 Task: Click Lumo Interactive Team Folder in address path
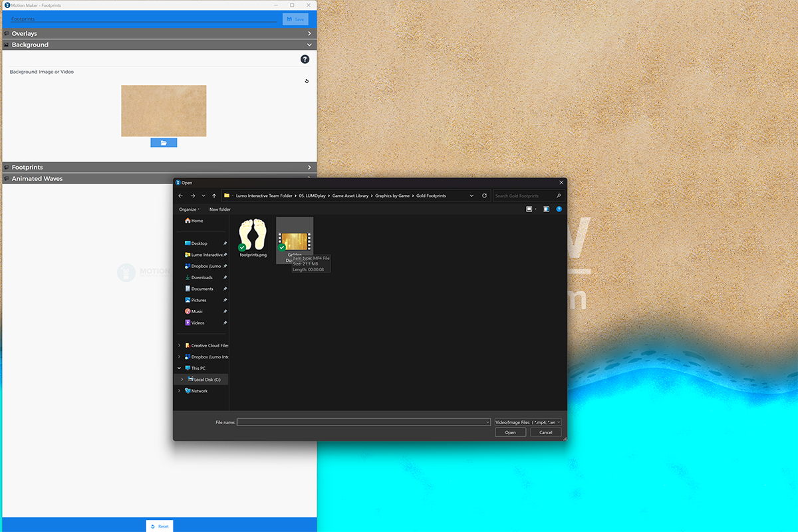click(x=264, y=196)
